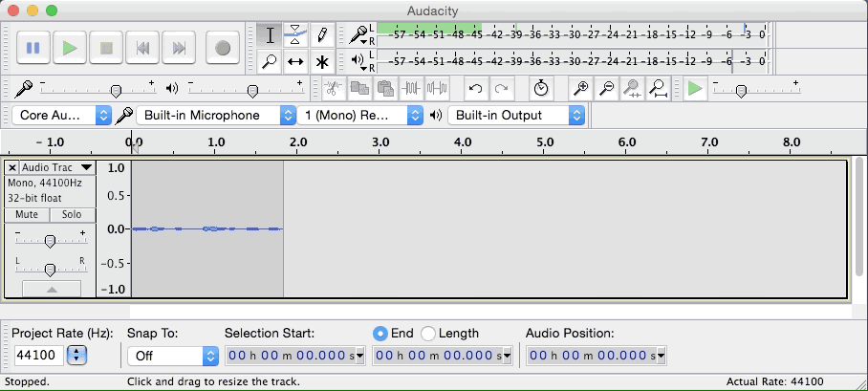
Task: Open the Project Rate dropdown arrows
Action: (x=76, y=355)
